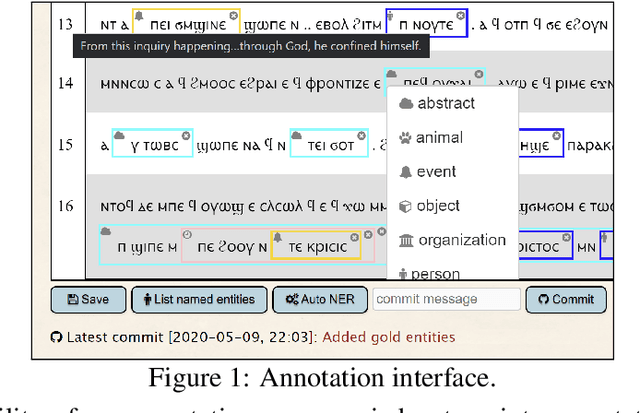This screenshot has height=413, width=640.
Task: Click cloud type icon on ⲩ ⲧⲱⲃⲥ entity
Action: tap(119, 135)
